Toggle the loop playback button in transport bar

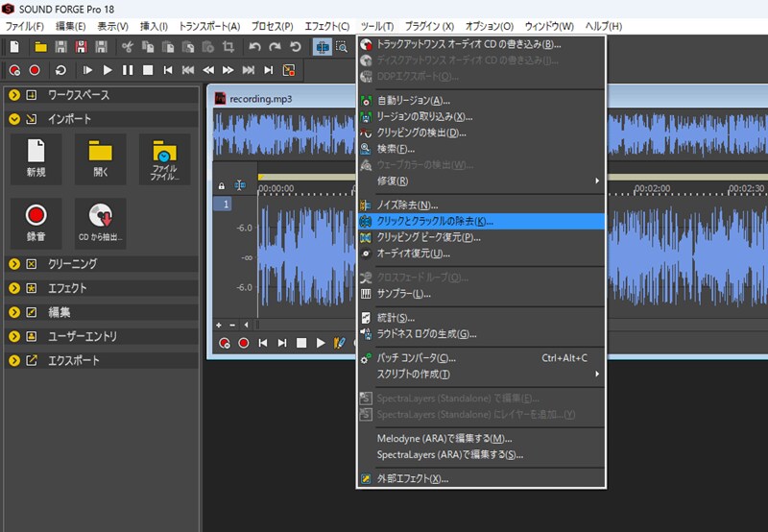[x=60, y=70]
